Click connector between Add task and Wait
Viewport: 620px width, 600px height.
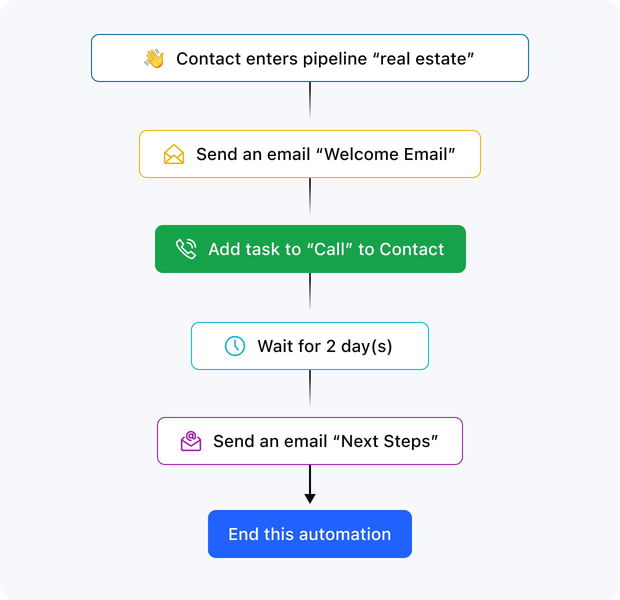pyautogui.click(x=310, y=291)
